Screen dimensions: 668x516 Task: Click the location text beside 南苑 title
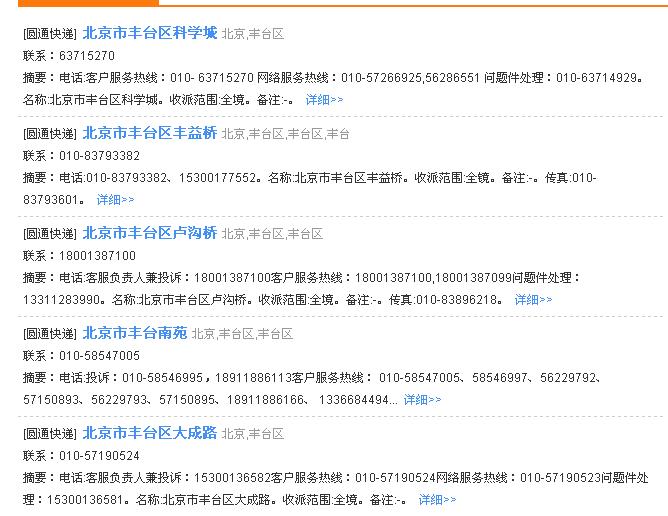tap(242, 334)
